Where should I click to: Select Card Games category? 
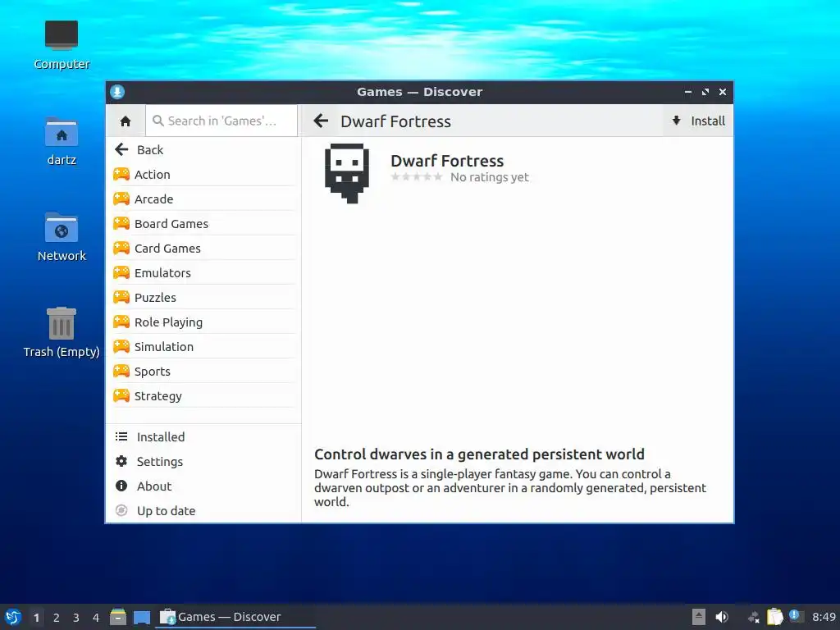tap(203, 249)
